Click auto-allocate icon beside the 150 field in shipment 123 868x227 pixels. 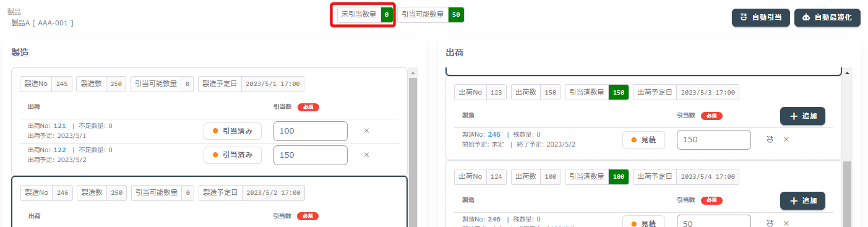[x=770, y=140]
